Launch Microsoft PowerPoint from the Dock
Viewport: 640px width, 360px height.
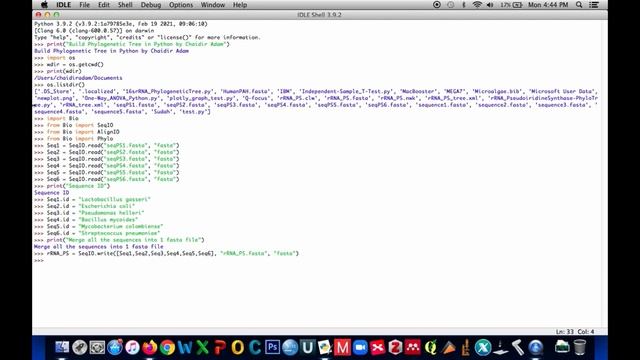pos(220,347)
